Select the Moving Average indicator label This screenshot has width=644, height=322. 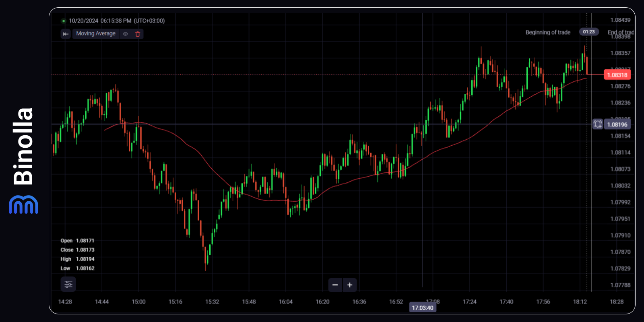(96, 34)
